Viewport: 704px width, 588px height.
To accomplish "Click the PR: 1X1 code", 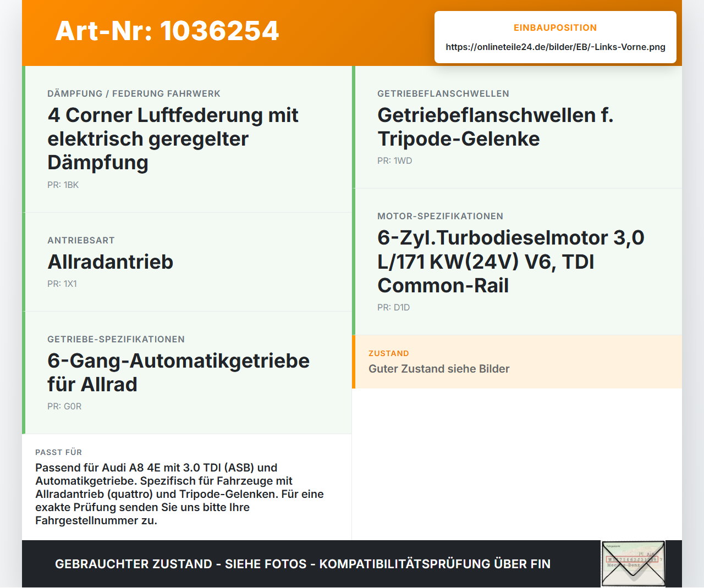I will tap(62, 284).
